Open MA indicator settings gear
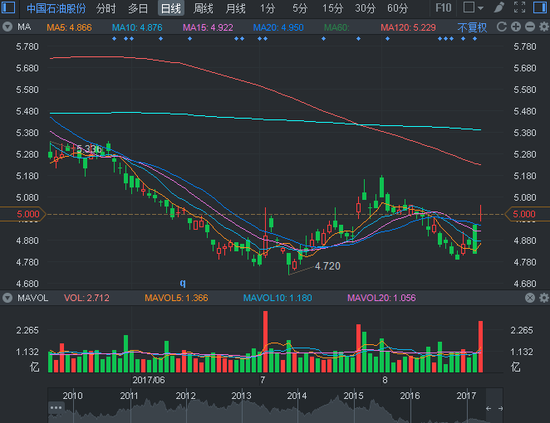The width and height of the screenshot is (550, 423). point(544,27)
